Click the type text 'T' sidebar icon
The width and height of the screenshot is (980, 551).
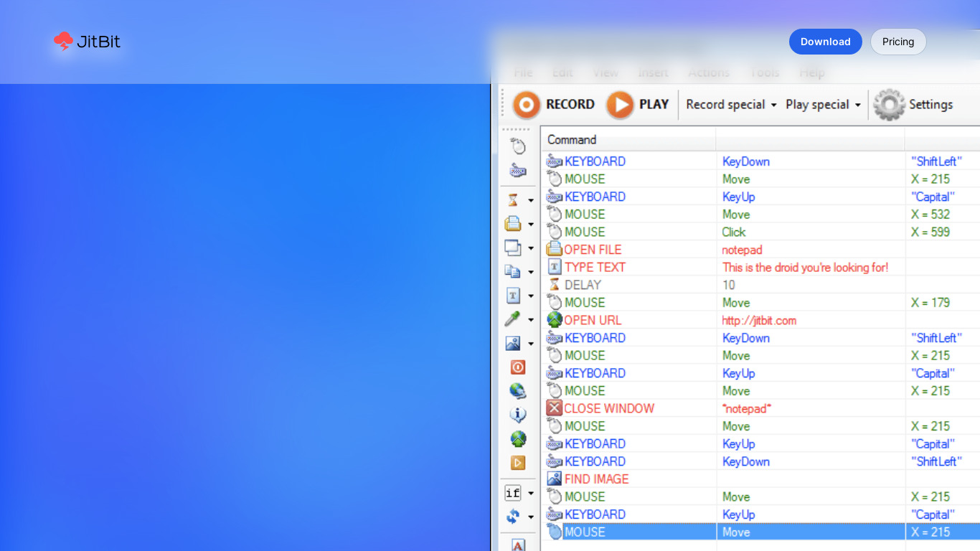[x=513, y=296]
